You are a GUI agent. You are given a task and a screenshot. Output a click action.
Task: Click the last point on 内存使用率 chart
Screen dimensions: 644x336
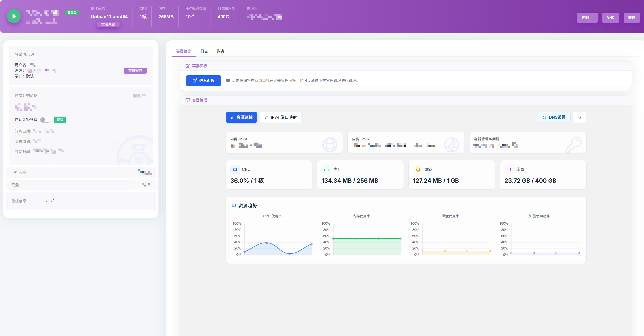coord(401,239)
